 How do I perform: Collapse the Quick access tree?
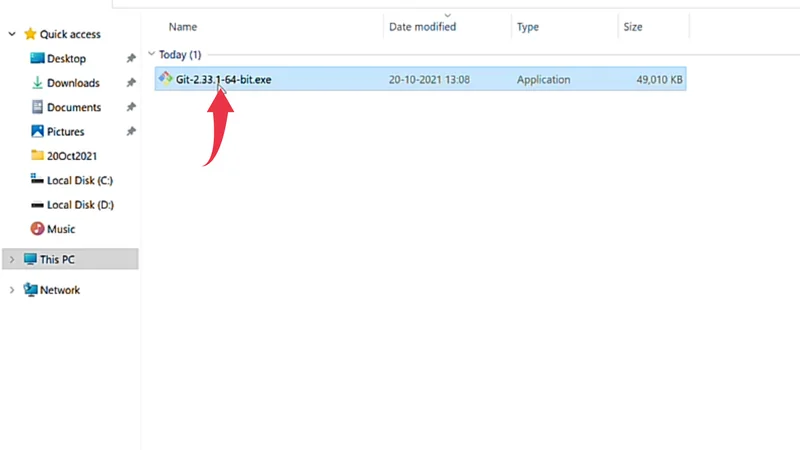point(12,34)
